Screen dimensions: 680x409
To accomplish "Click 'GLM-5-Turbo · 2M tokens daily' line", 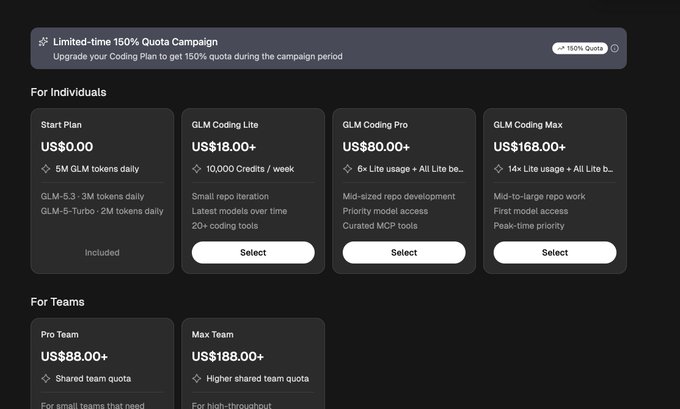I will (x=102, y=211).
